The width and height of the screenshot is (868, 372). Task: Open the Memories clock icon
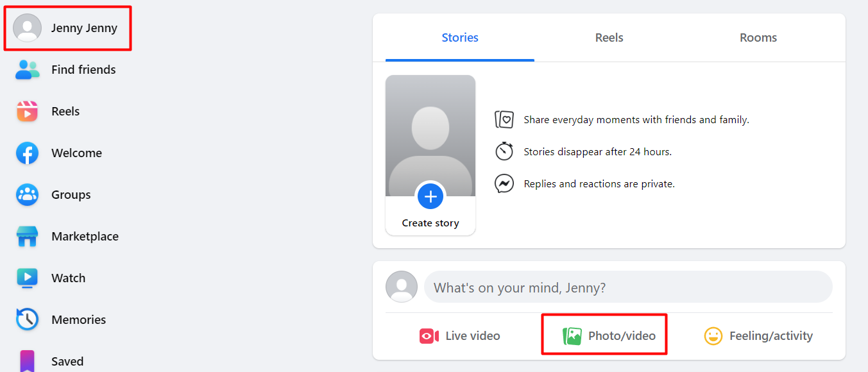28,319
